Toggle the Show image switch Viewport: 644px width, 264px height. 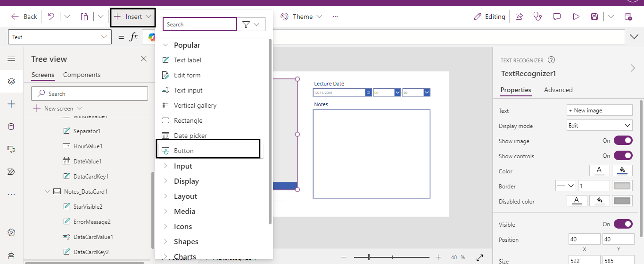(623, 141)
